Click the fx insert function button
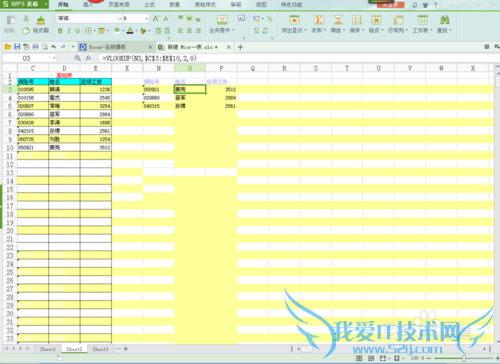 88,58
